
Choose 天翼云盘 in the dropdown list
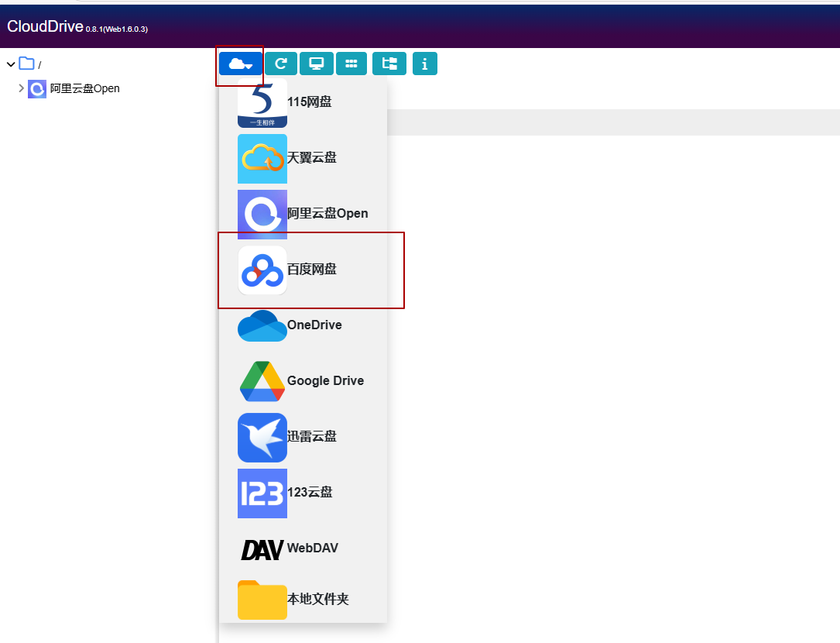pyautogui.click(x=311, y=158)
